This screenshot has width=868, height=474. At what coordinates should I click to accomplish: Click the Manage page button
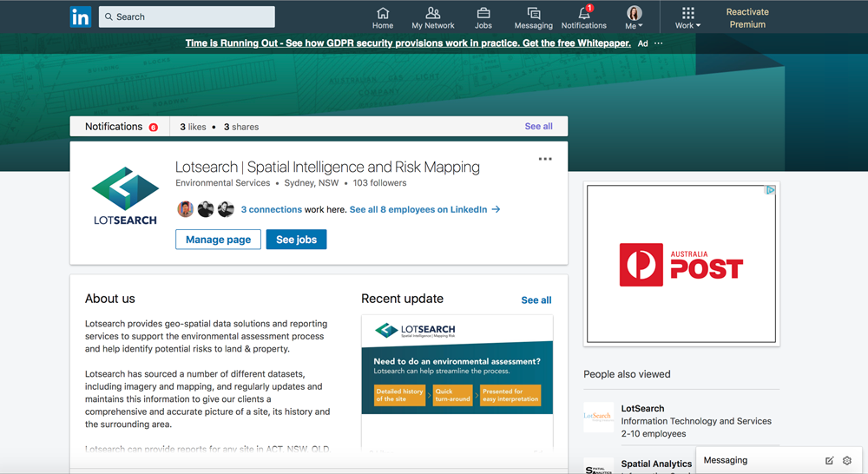(x=218, y=240)
